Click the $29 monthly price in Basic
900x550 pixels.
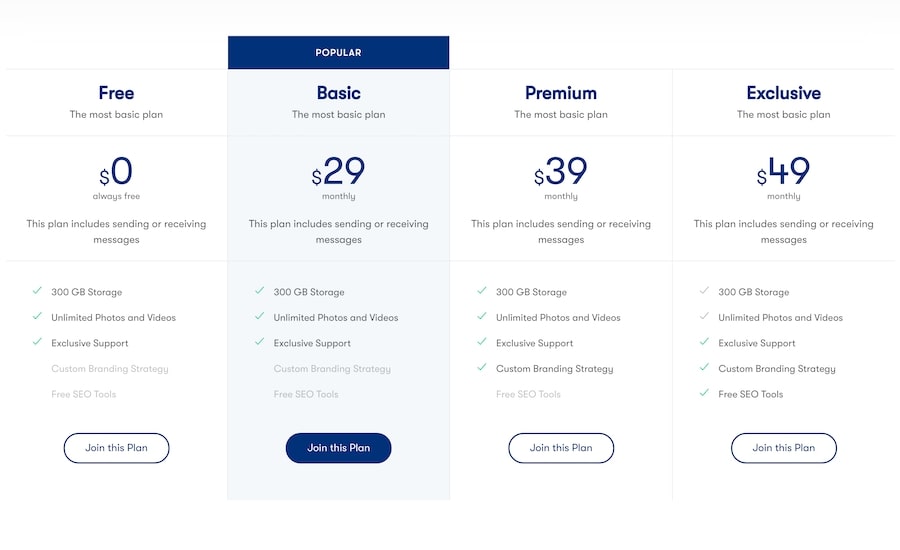[x=339, y=173]
